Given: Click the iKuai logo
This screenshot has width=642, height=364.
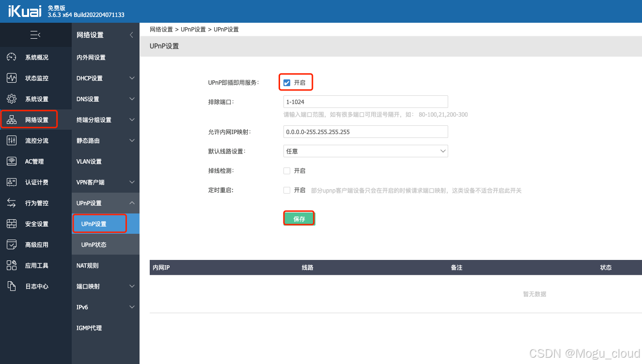Looking at the screenshot, I should coord(25,11).
